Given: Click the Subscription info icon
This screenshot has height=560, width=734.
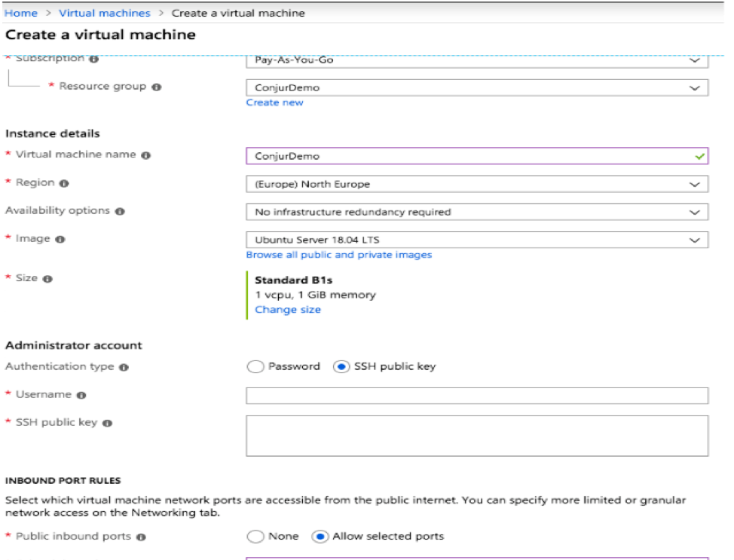Looking at the screenshot, I should point(94,59).
